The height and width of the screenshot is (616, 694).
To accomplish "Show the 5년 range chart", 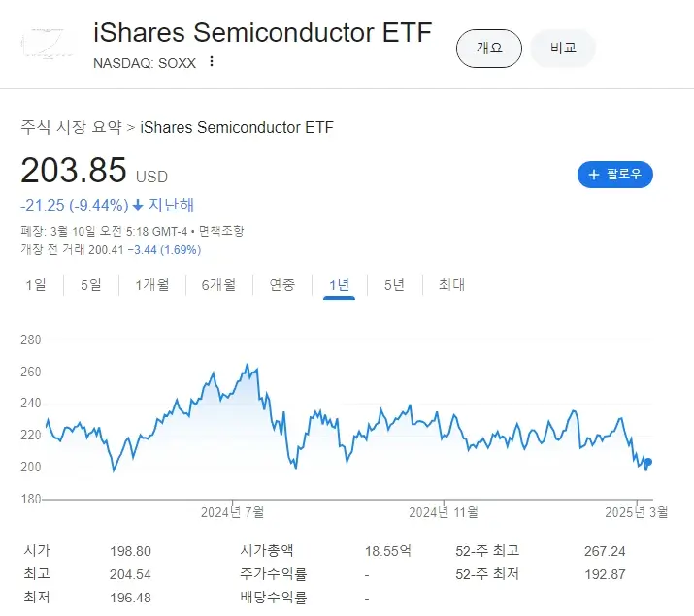I will tap(394, 284).
